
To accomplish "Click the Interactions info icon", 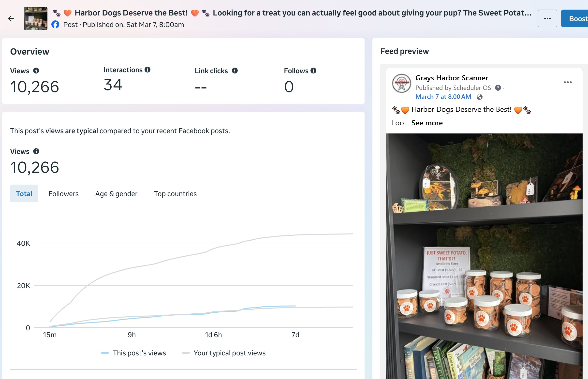I will [147, 70].
